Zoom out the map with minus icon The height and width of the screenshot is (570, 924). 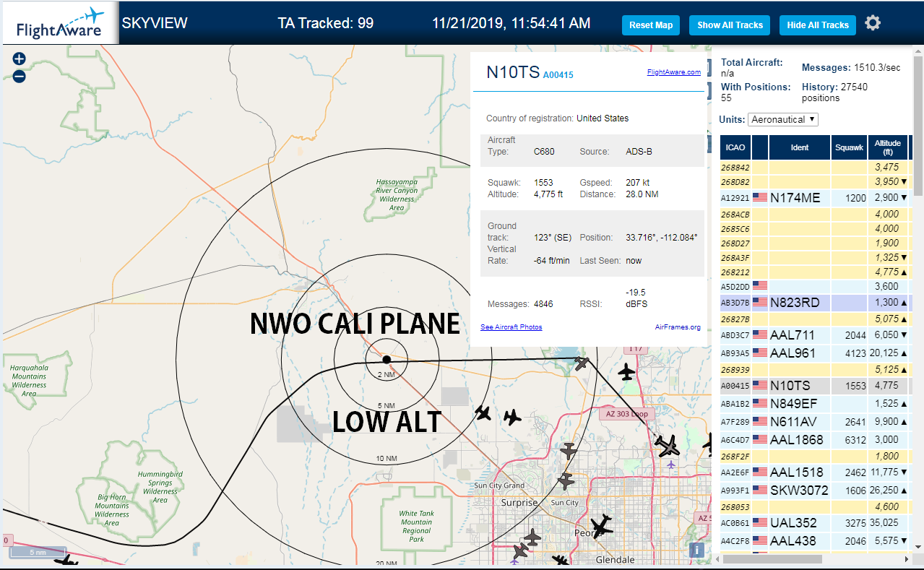(x=20, y=76)
